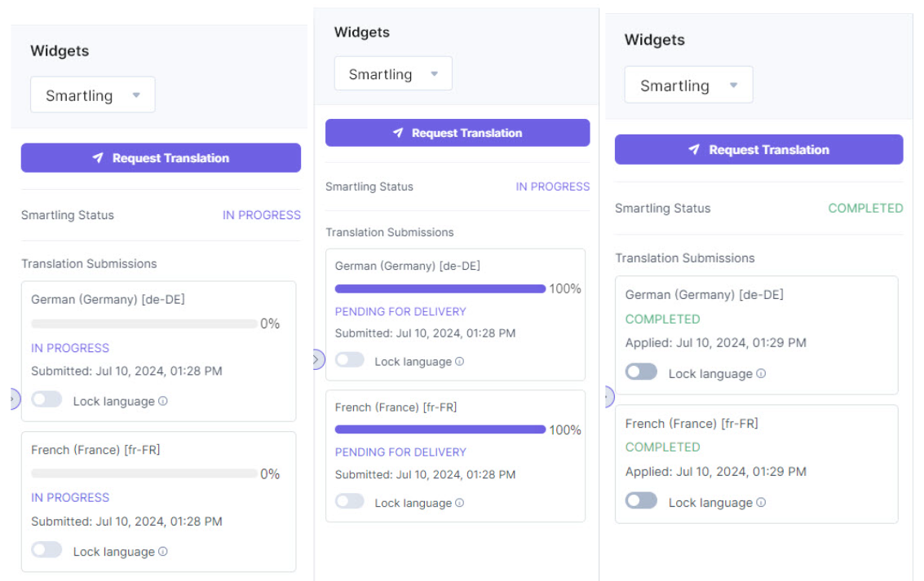Screen dimensions: 924x581
Task: Click the send icon in middle panel's Request Translation
Action: pos(399,132)
